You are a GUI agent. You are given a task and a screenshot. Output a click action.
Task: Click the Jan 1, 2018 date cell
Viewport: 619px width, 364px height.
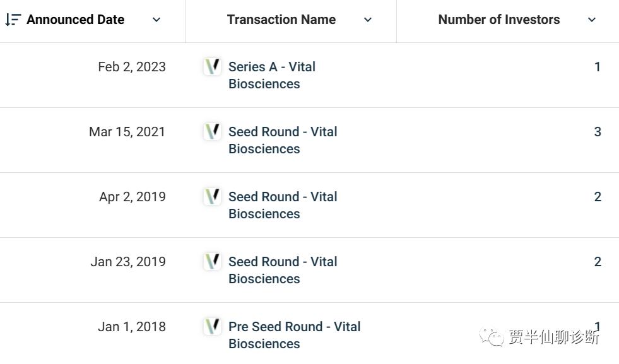click(x=131, y=327)
